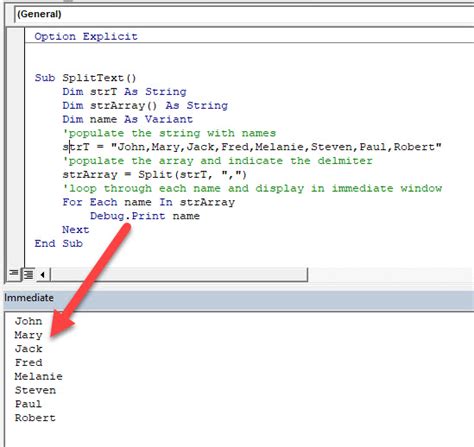Switch to Full Module View icon
This screenshot has height=447, width=474.
[28, 275]
